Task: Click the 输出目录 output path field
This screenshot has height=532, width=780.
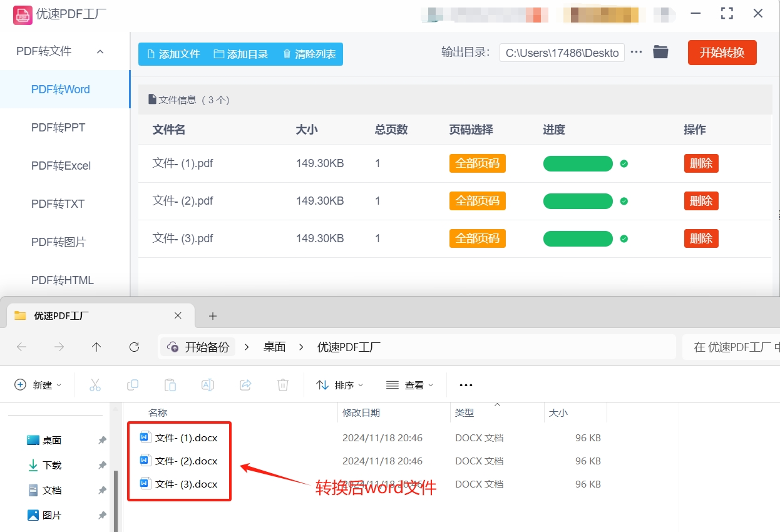Action: pos(562,53)
